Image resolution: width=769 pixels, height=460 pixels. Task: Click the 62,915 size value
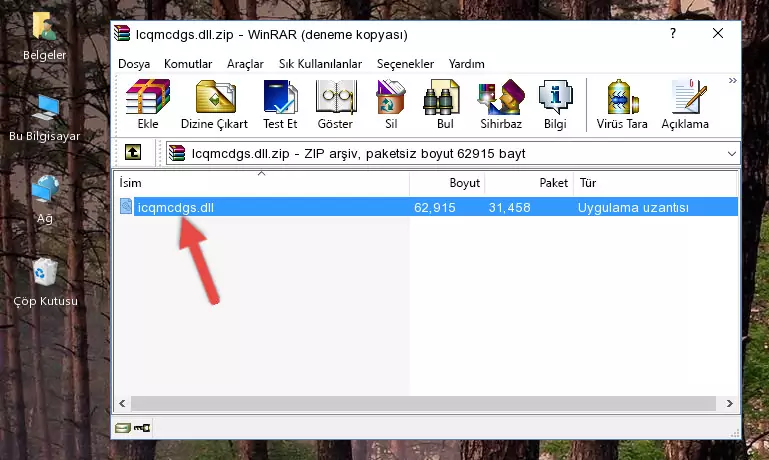pyautogui.click(x=435, y=207)
